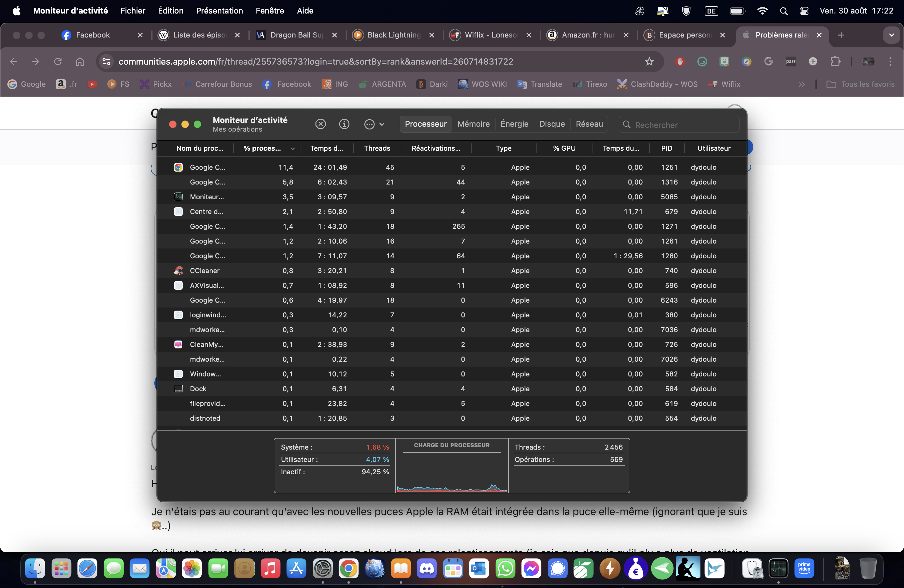Open WhatsApp from the Dock

(x=505, y=568)
